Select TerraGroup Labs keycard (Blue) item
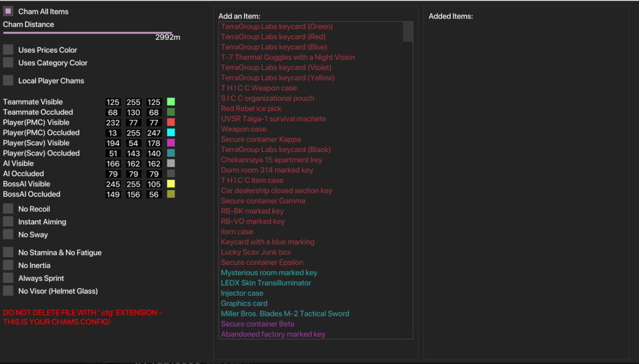The width and height of the screenshot is (639, 364). pyautogui.click(x=274, y=47)
